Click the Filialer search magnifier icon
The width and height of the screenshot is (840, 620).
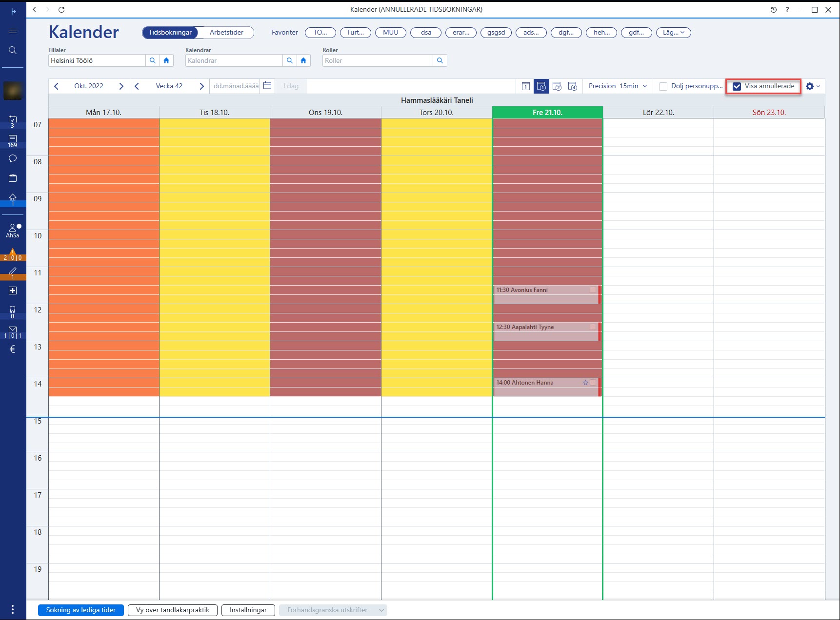coord(153,60)
